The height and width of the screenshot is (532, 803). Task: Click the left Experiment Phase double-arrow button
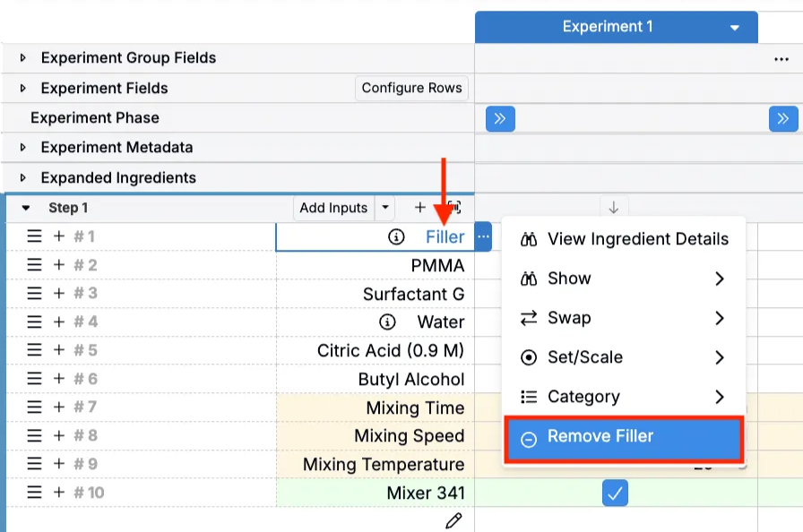500,118
